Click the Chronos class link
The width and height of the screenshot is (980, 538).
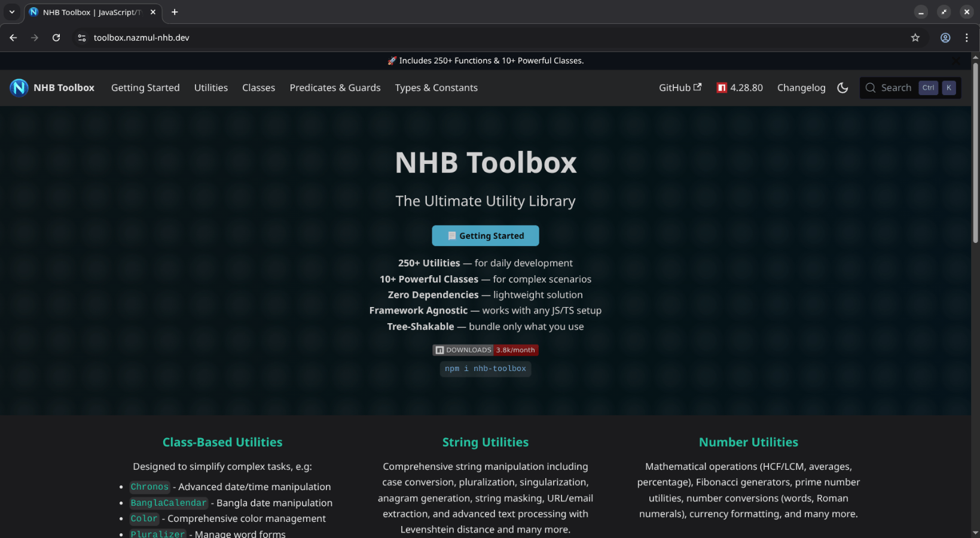[x=149, y=487]
